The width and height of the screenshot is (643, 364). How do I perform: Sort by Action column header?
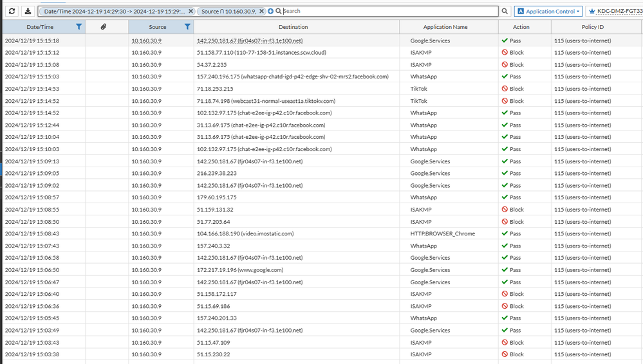(521, 27)
